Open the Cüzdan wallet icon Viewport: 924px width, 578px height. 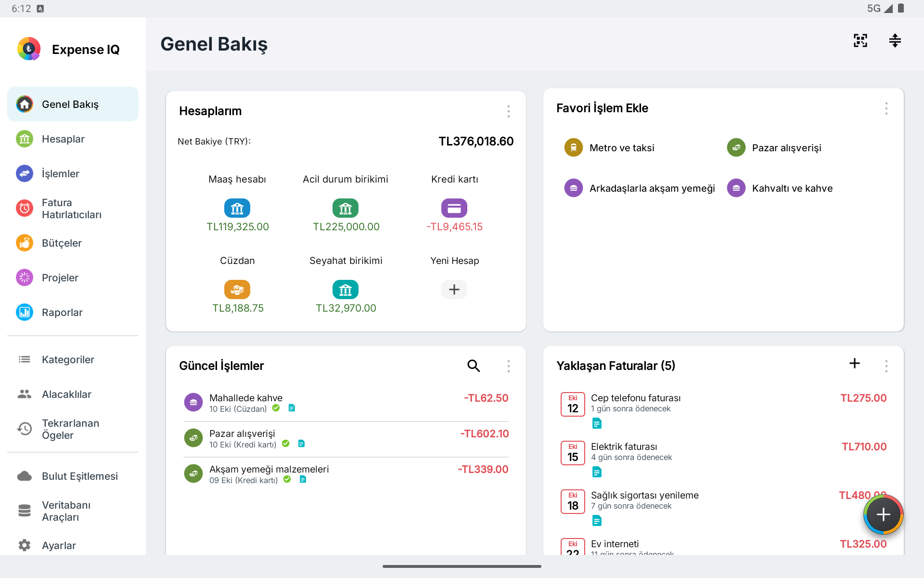click(237, 289)
